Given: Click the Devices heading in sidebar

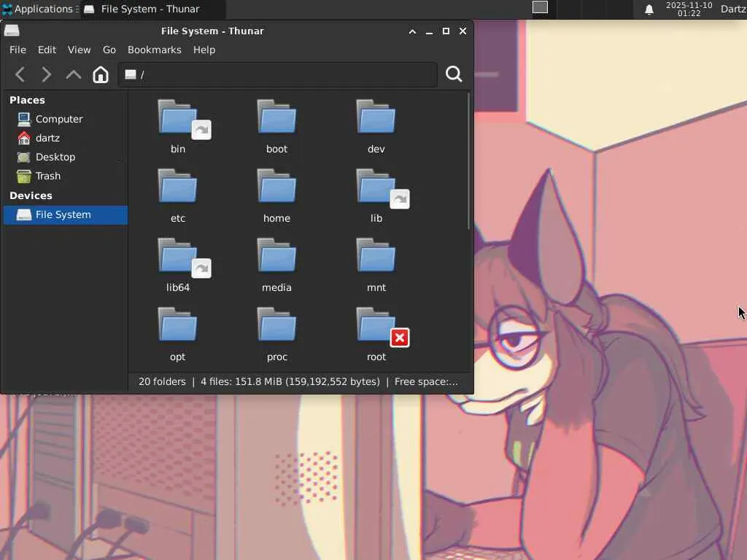Looking at the screenshot, I should click(x=31, y=195).
